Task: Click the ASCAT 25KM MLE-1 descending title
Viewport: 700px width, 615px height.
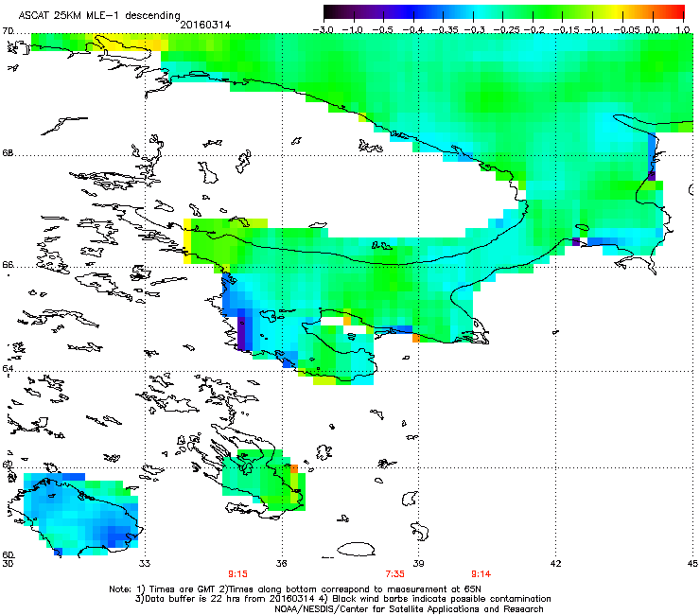Action: pyautogui.click(x=99, y=15)
